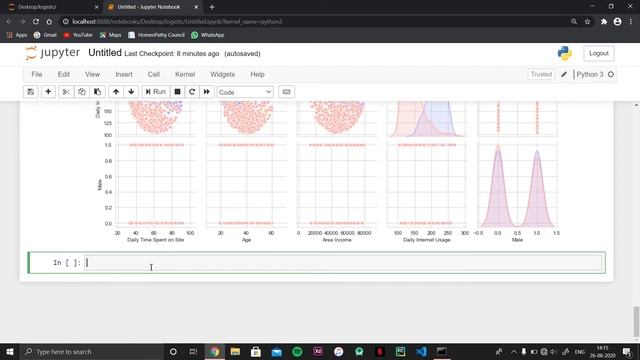The height and width of the screenshot is (360, 640).
Task: Restart the kernel icon
Action: click(x=192, y=92)
